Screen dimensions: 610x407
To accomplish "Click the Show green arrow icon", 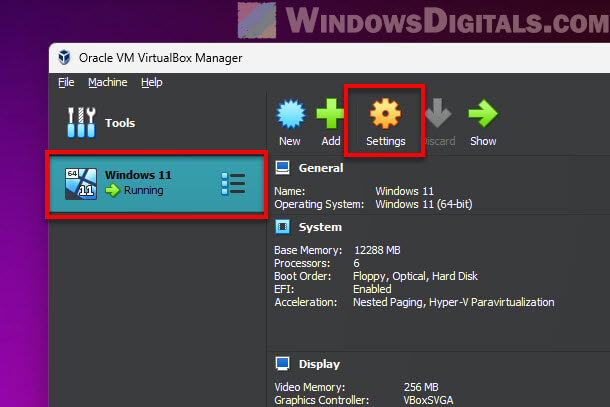I will [483, 113].
